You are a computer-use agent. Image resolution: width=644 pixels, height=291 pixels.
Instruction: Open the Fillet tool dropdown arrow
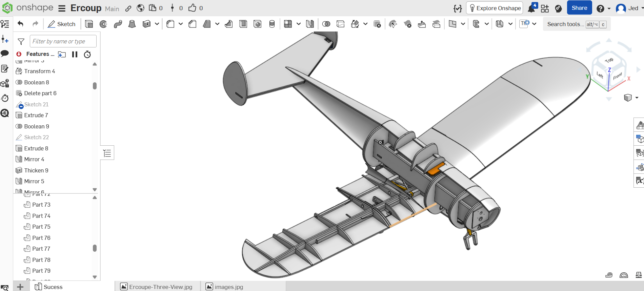pos(181,24)
